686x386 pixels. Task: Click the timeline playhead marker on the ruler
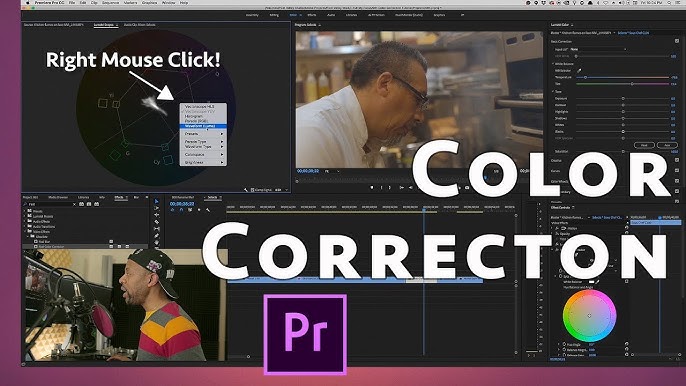coord(424,211)
